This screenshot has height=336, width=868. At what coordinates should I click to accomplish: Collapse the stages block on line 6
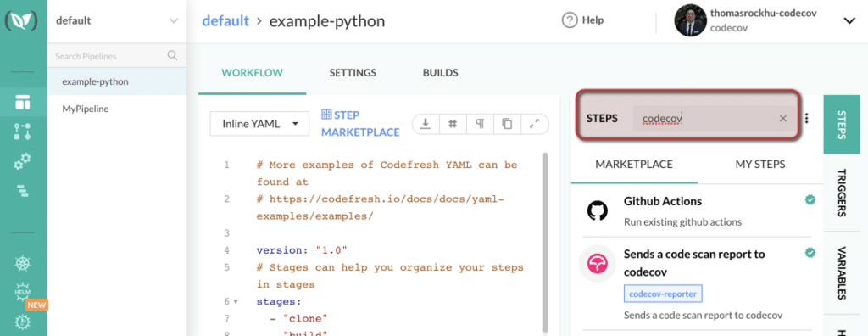tap(236, 301)
